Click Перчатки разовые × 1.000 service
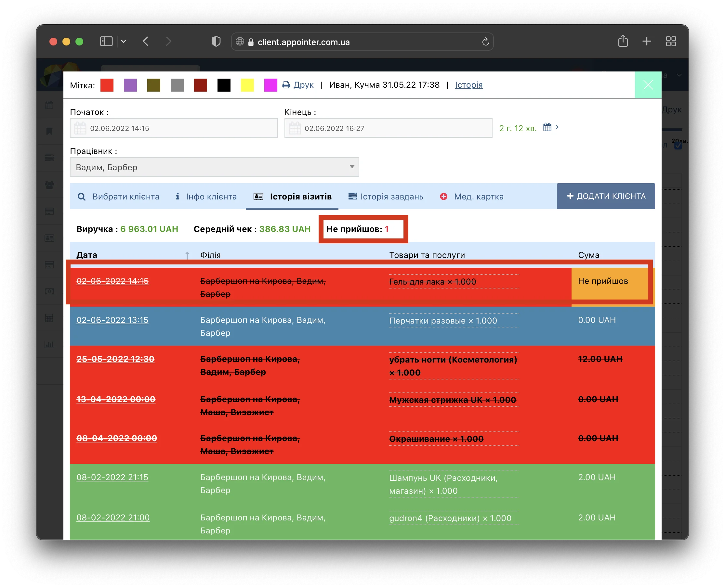 [443, 320]
